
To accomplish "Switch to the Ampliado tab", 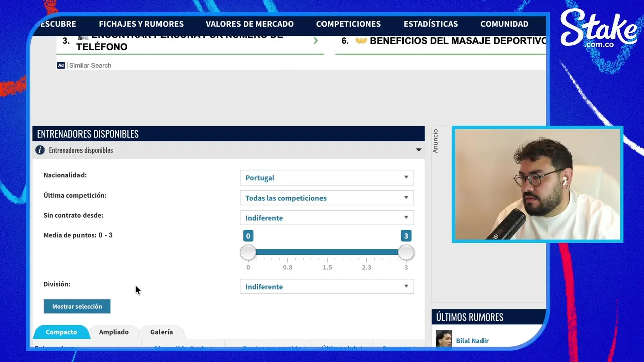I will pos(114,332).
